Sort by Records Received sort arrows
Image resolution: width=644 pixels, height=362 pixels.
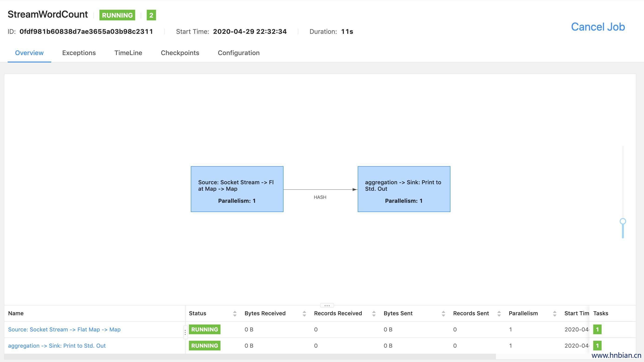pos(373,314)
